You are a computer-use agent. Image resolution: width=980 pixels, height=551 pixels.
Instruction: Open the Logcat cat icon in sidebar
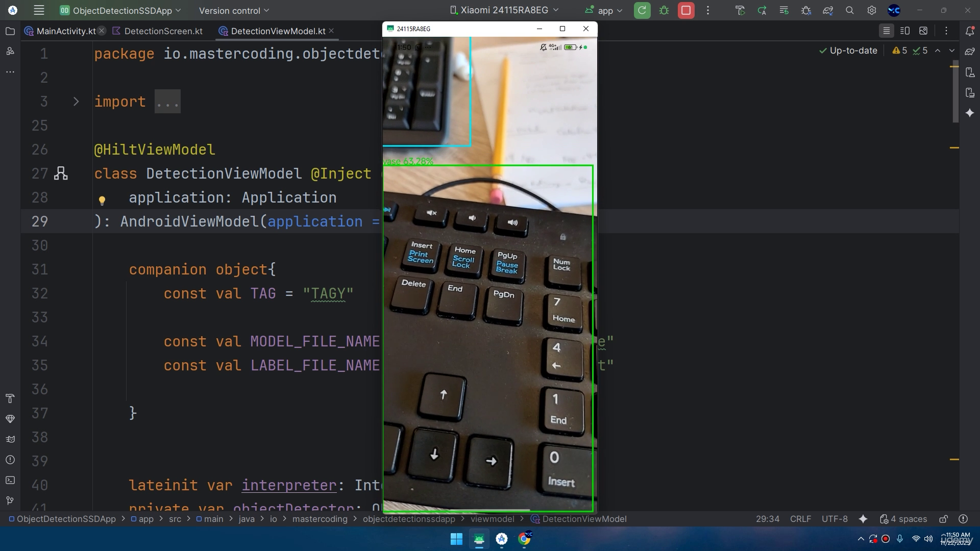pos(10,439)
